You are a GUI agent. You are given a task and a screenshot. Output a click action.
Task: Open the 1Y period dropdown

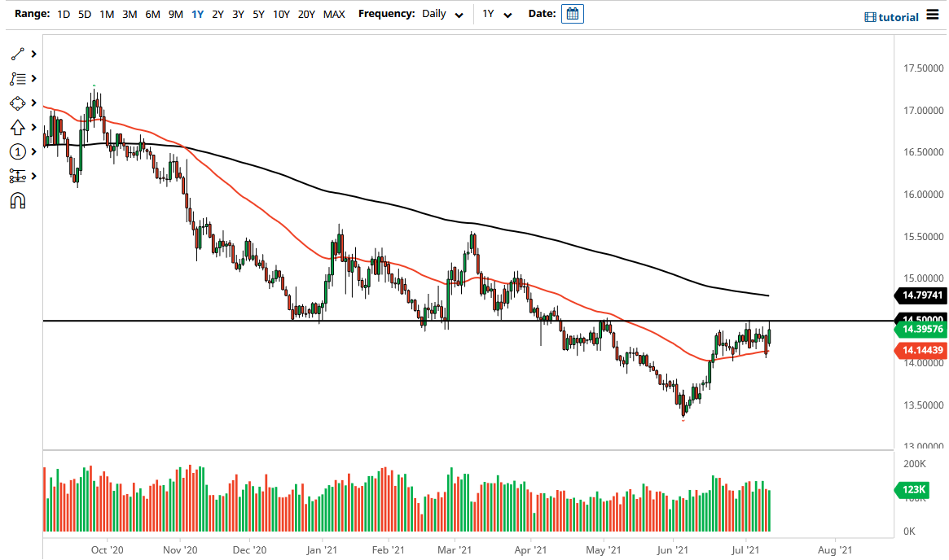pyautogui.click(x=499, y=14)
